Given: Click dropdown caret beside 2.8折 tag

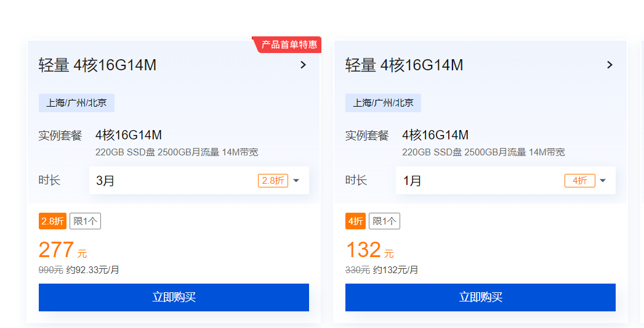Looking at the screenshot, I should click(x=297, y=181).
